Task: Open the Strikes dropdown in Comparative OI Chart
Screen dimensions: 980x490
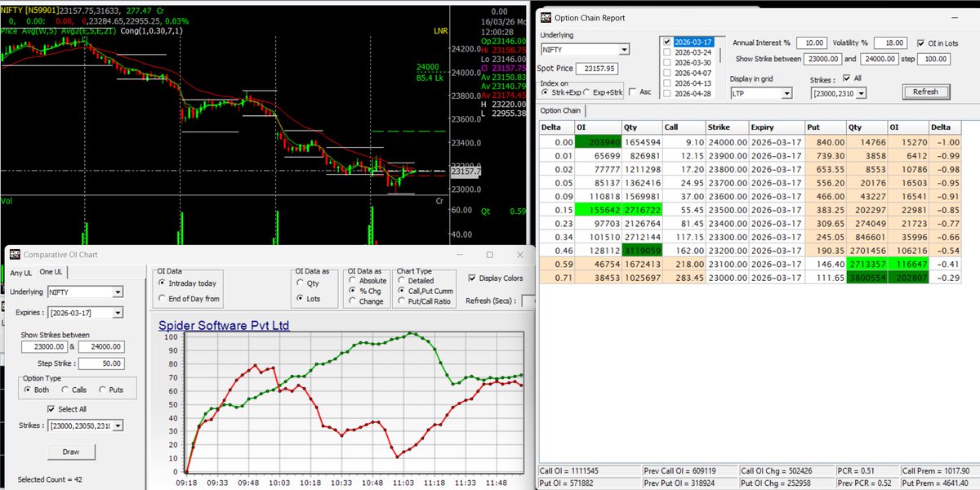Action: [x=118, y=425]
